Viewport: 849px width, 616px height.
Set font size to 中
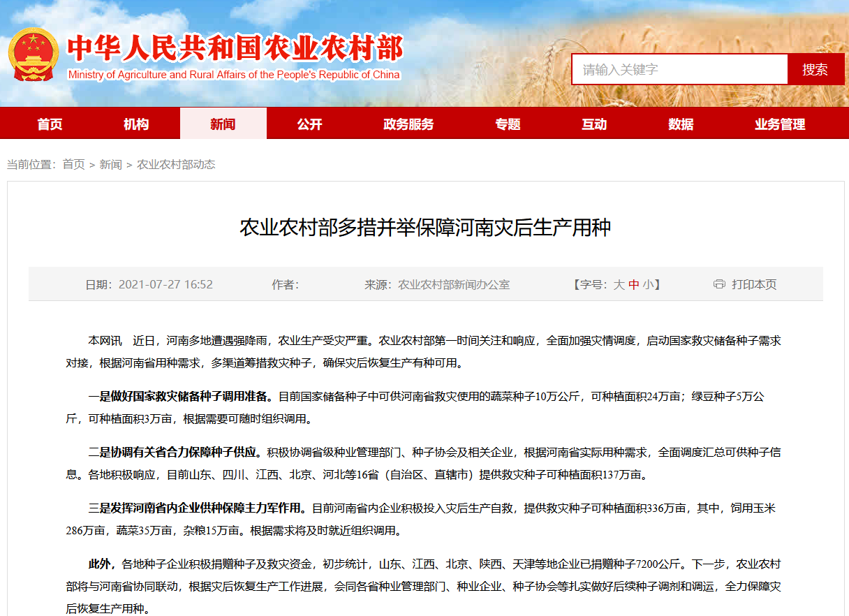tap(633, 284)
